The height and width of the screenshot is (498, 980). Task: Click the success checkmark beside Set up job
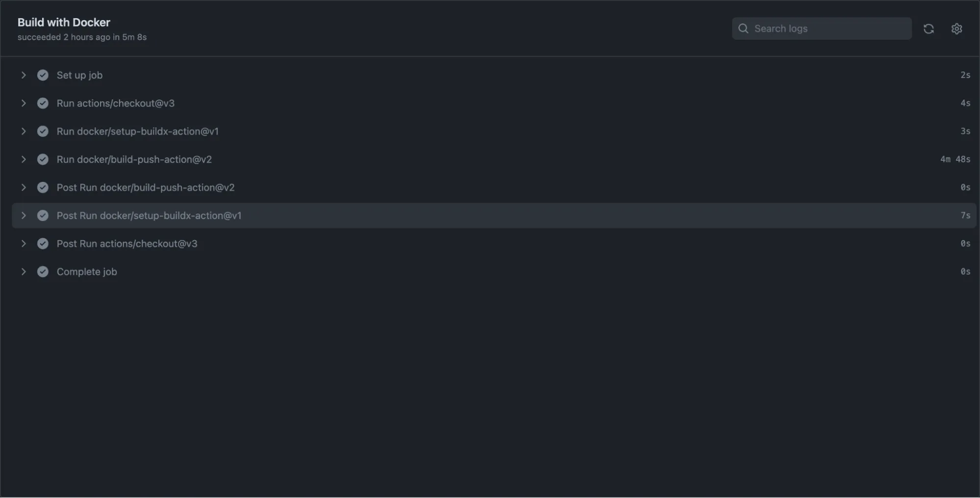pyautogui.click(x=43, y=75)
